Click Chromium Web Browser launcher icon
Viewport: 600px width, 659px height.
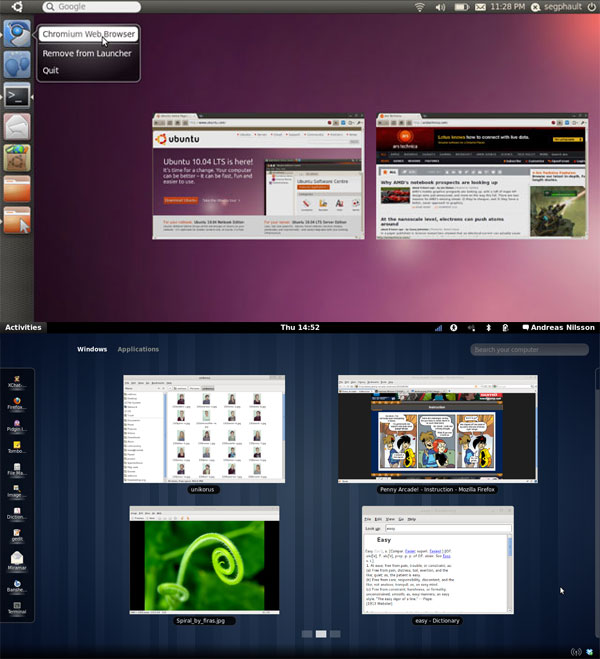pyautogui.click(x=17, y=34)
